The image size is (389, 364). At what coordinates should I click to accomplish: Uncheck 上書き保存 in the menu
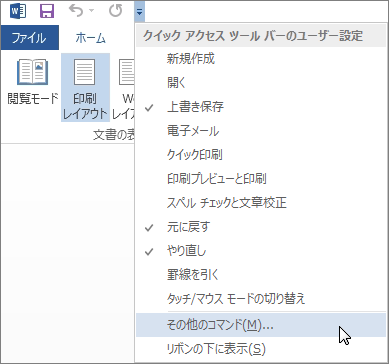261,107
